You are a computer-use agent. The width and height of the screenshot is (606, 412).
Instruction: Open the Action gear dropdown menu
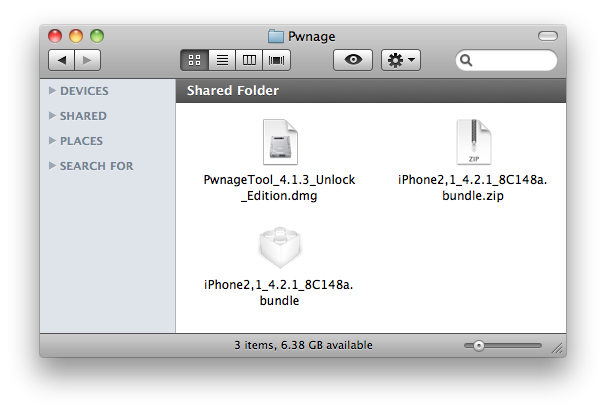[401, 61]
